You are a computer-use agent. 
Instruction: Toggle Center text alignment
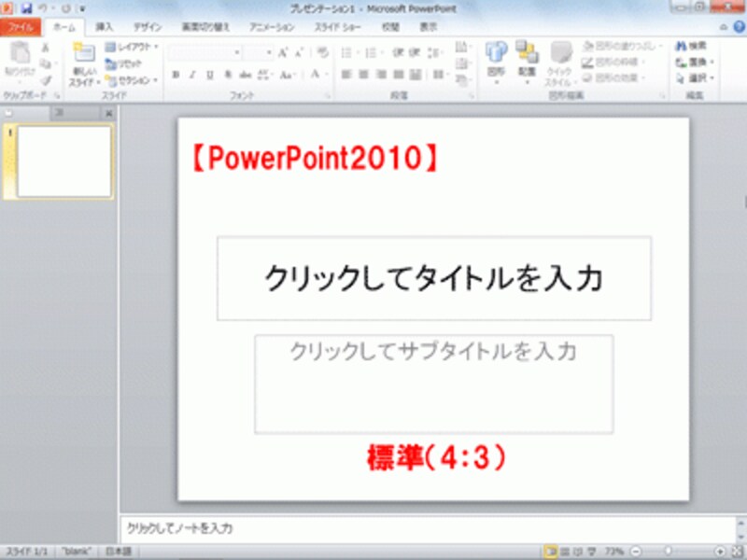pos(363,75)
